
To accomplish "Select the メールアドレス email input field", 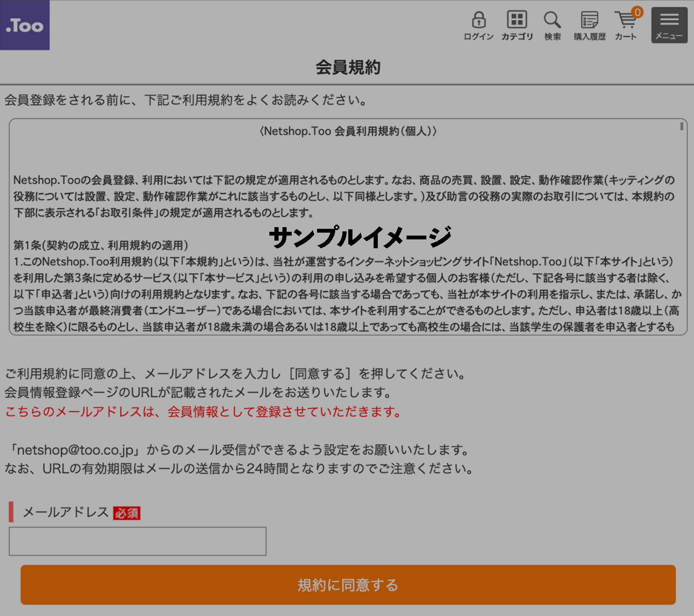I will coord(137,541).
